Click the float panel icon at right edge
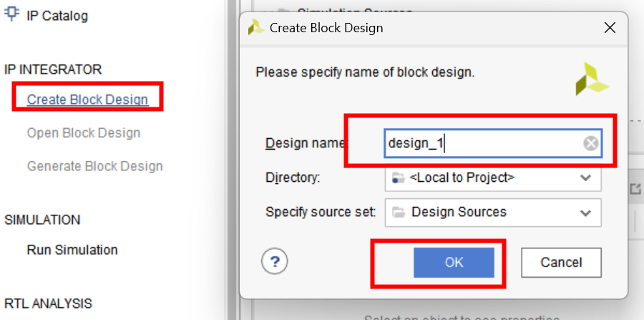This screenshot has height=320, width=644. 635,189
